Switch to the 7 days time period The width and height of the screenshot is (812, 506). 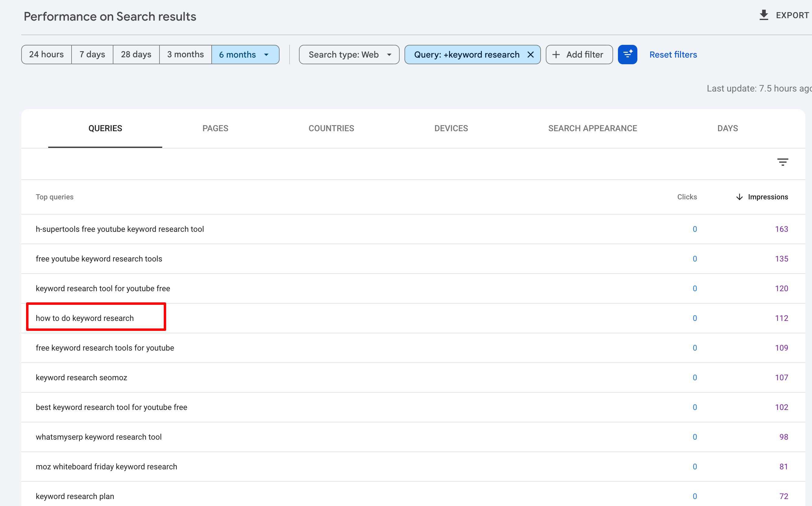pyautogui.click(x=92, y=54)
